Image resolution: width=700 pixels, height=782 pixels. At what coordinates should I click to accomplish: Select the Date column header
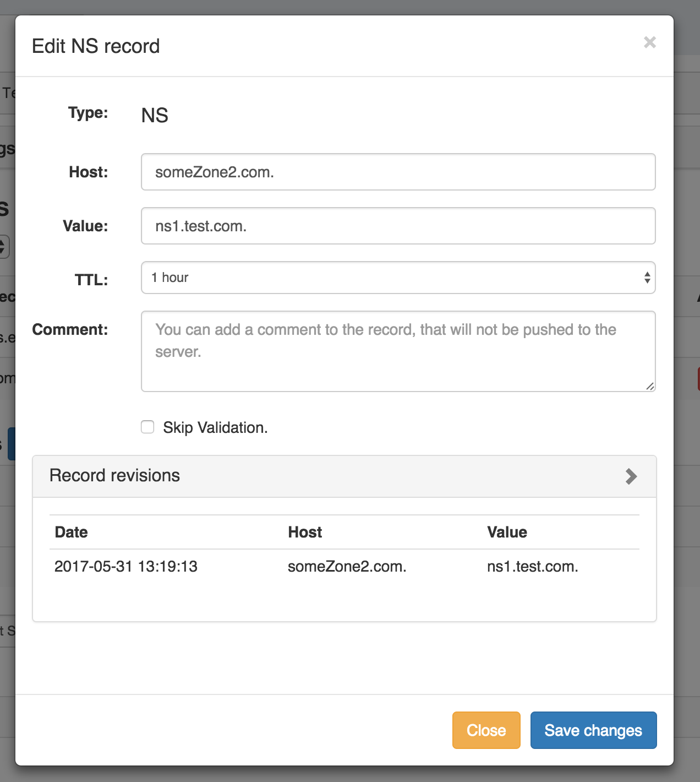click(x=72, y=533)
